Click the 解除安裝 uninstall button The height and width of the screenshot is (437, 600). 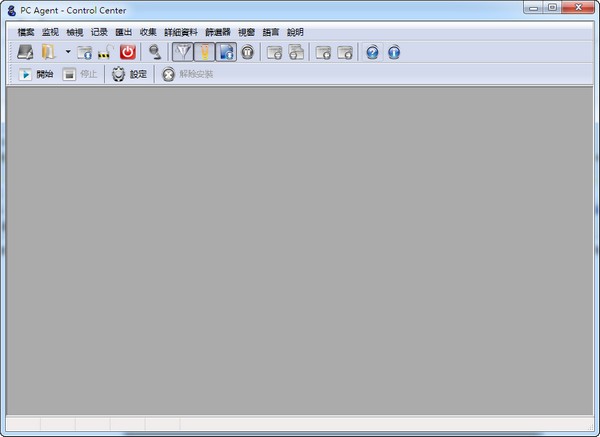tap(187, 74)
